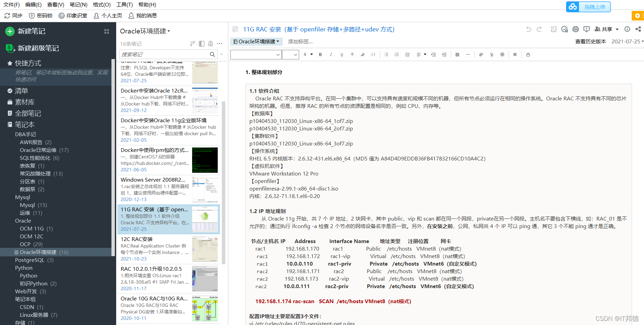
Task: Start presentation mode for the note
Action: pos(587,29)
